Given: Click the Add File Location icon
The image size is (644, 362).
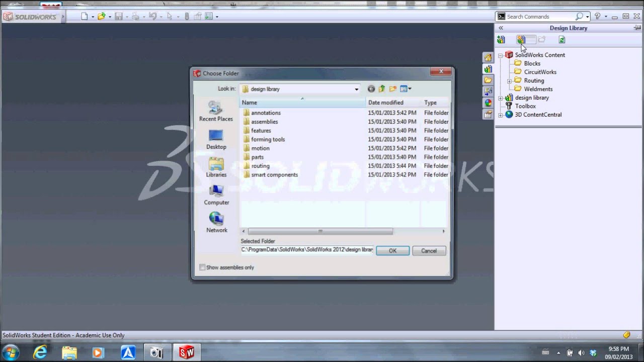Looking at the screenshot, I should [521, 40].
